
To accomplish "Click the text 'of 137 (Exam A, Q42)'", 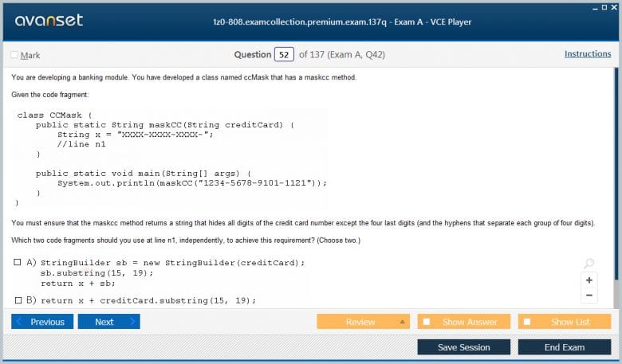I will [342, 55].
